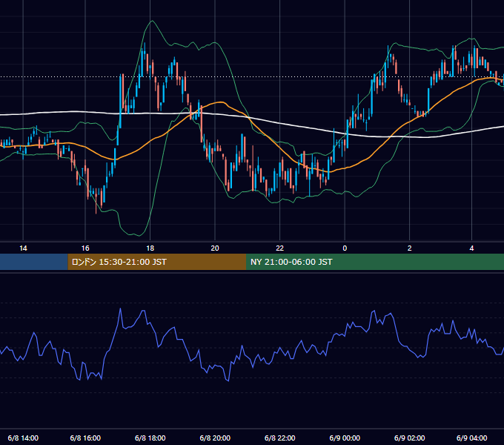Click the 6/8 14:00 date label
The height and width of the screenshot is (445, 504).
pos(23,438)
